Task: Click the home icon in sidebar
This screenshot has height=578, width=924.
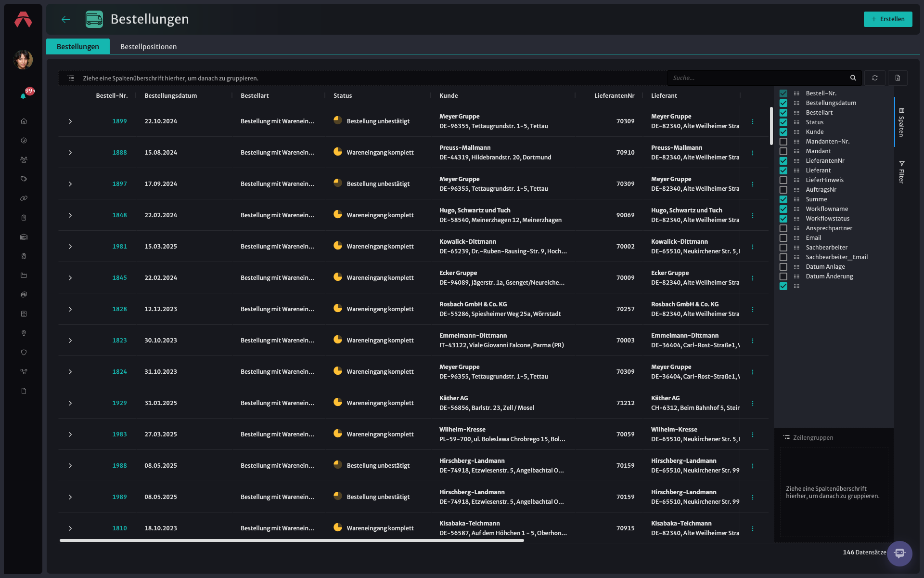Action: (x=24, y=121)
